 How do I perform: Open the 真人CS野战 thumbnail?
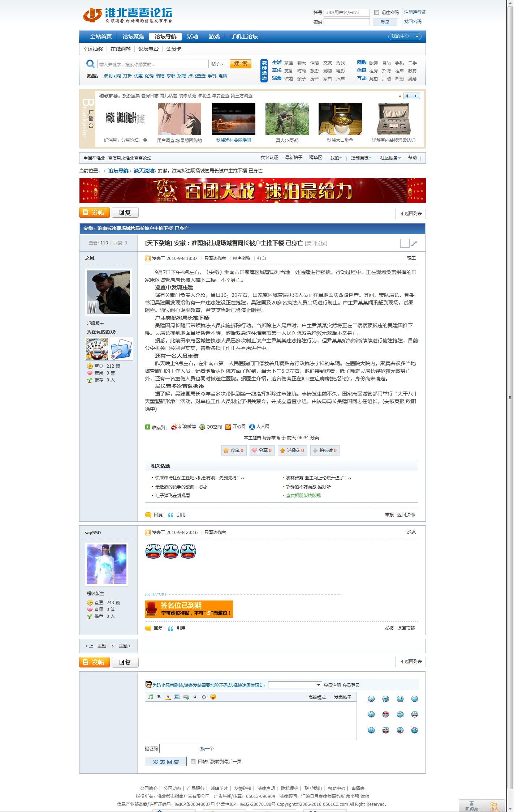click(x=287, y=119)
